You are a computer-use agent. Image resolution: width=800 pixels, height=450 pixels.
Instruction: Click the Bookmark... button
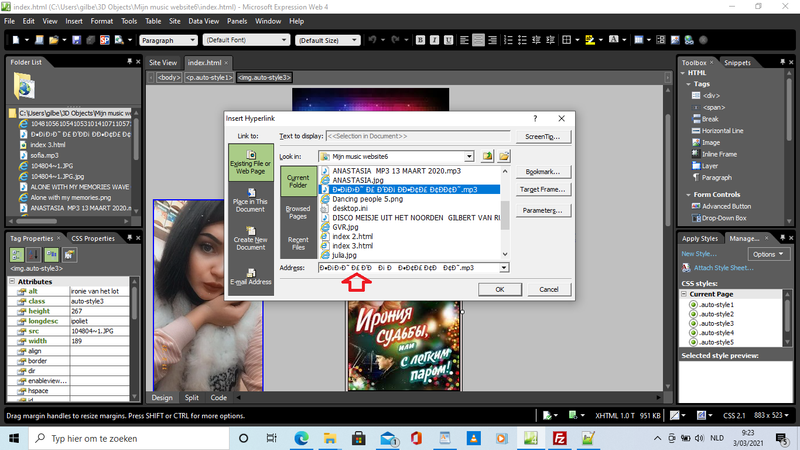543,172
